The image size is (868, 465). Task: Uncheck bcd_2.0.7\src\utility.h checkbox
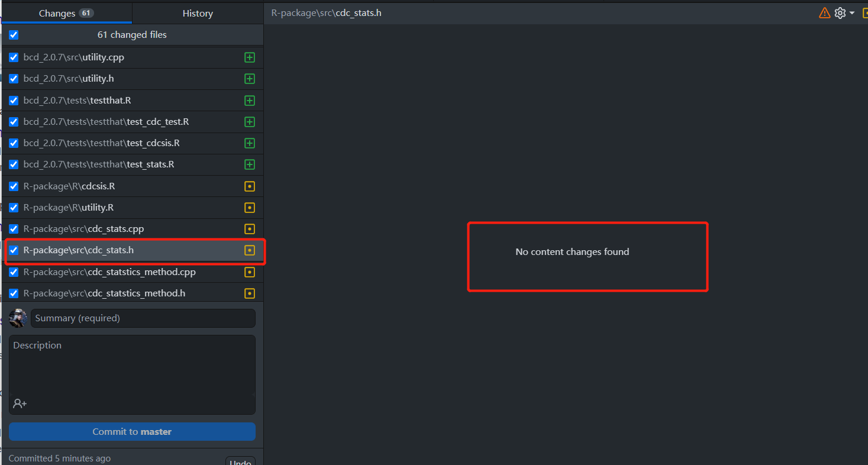14,79
